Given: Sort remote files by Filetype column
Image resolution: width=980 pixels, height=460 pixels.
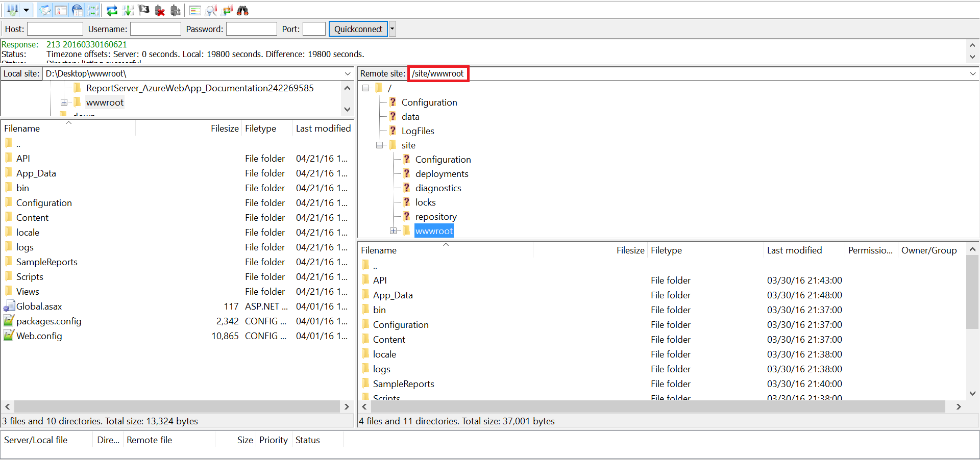Looking at the screenshot, I should tap(705, 250).
